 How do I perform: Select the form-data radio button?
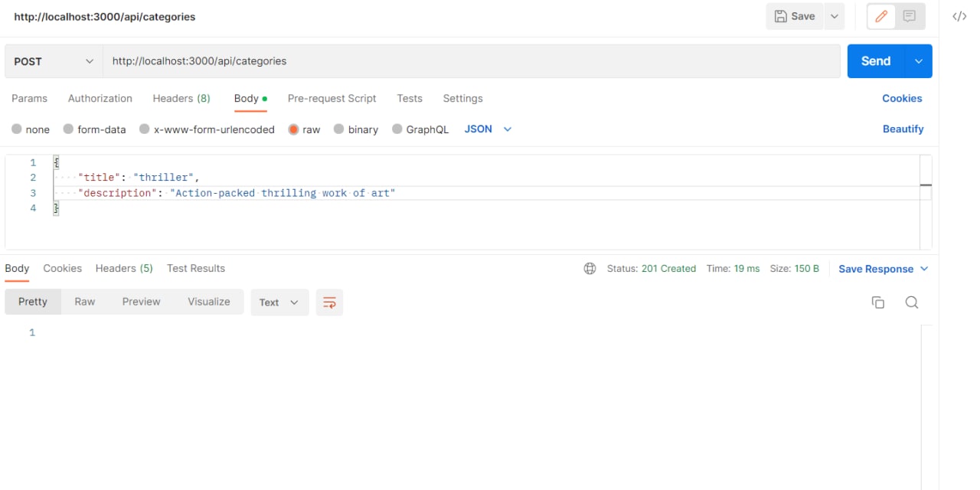(x=68, y=129)
